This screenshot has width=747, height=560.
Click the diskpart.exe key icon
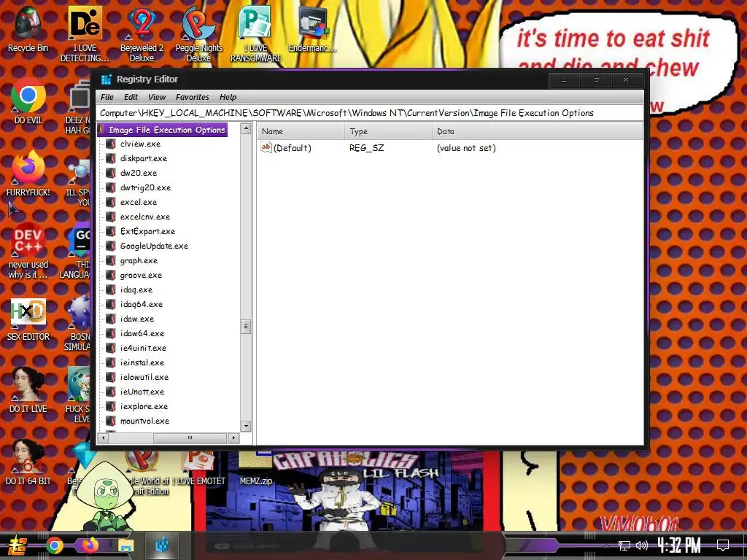(111, 158)
